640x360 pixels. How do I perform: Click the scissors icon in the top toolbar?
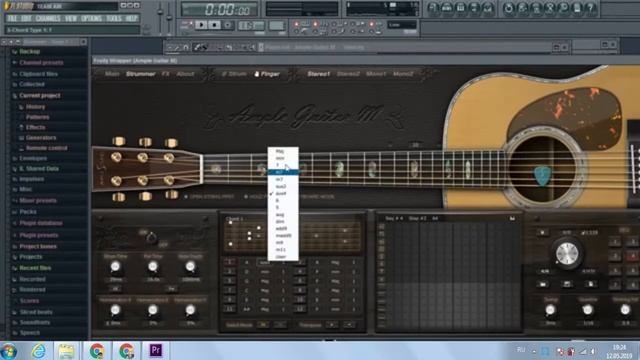550,8
